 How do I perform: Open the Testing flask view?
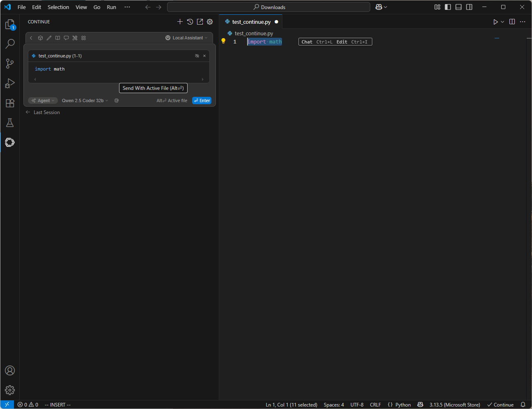pos(10,123)
